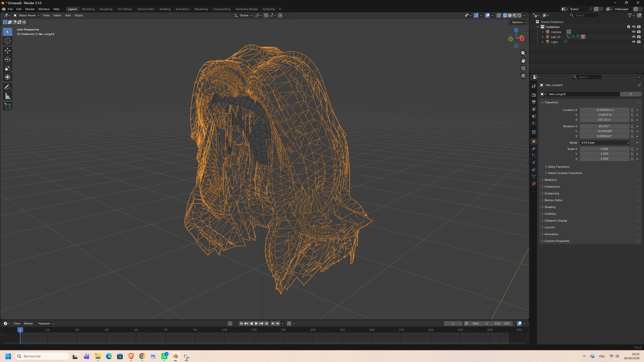The image size is (644, 362).
Task: Hide hair 19 object in viewport
Action: [634, 37]
